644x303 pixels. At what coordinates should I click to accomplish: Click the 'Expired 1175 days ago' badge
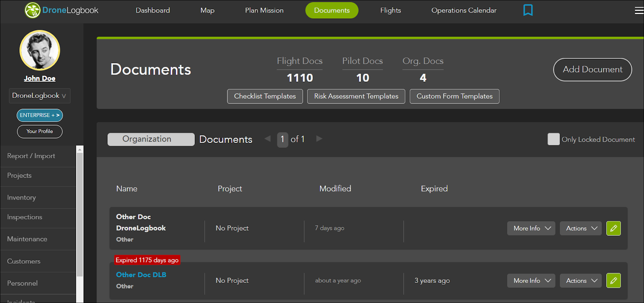[147, 260]
